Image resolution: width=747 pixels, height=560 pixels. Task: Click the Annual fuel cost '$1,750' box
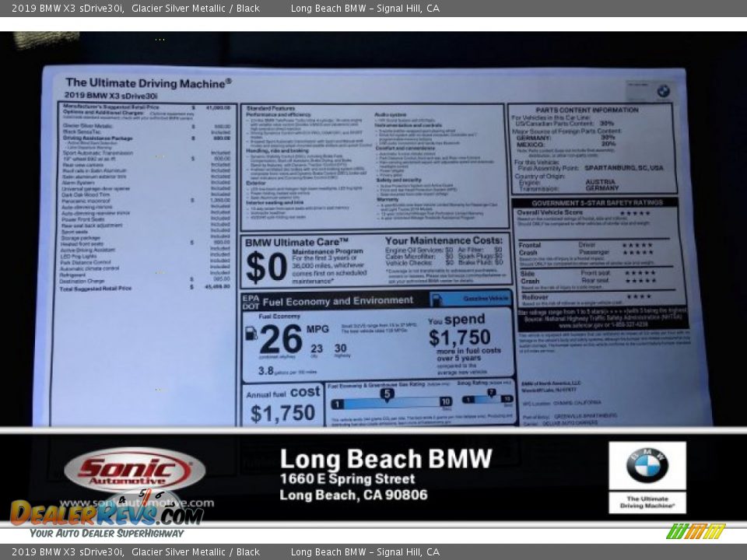tap(282, 404)
